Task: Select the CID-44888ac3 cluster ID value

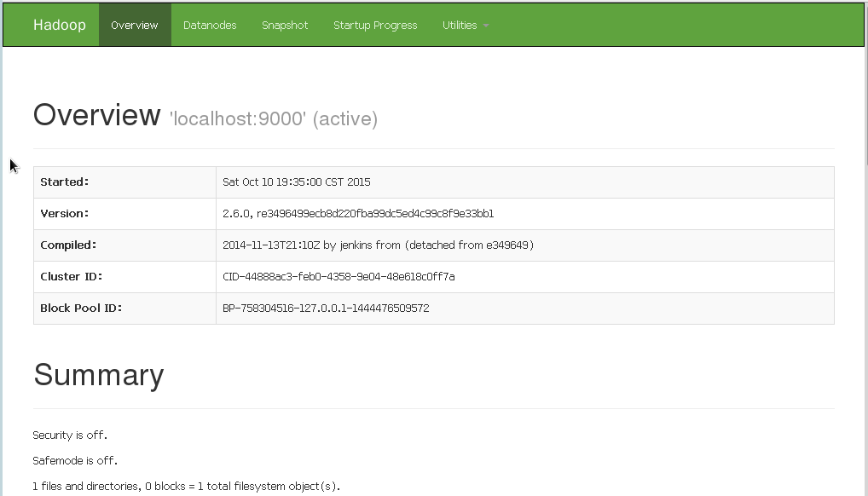Action: point(339,277)
